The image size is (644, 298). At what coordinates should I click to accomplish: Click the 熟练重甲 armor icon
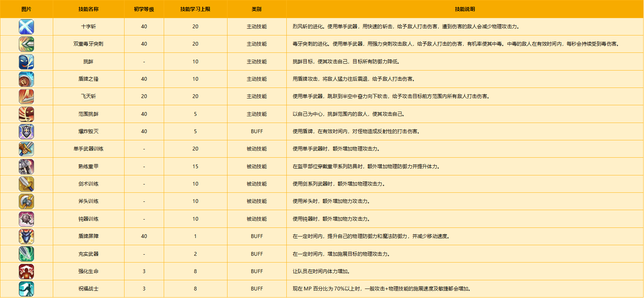click(26, 167)
